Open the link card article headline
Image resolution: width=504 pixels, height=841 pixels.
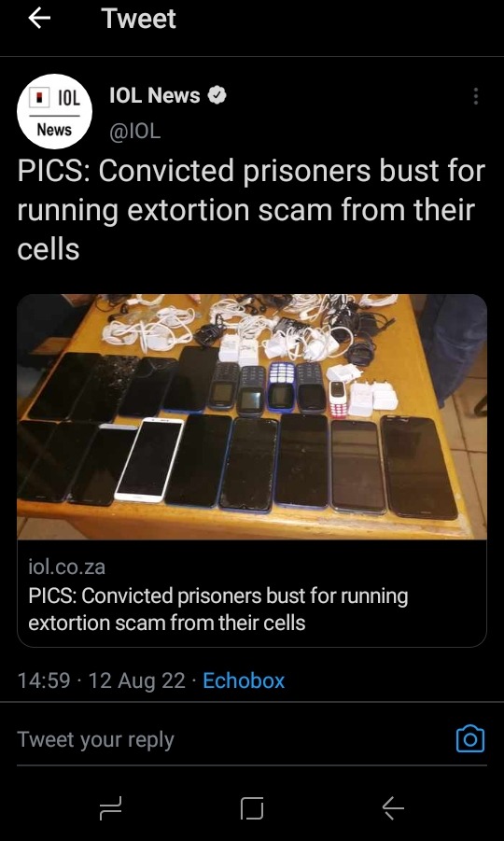[217, 610]
